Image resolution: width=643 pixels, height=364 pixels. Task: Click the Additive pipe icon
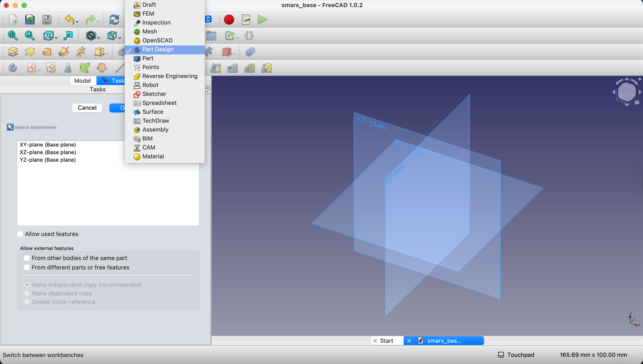tap(64, 52)
